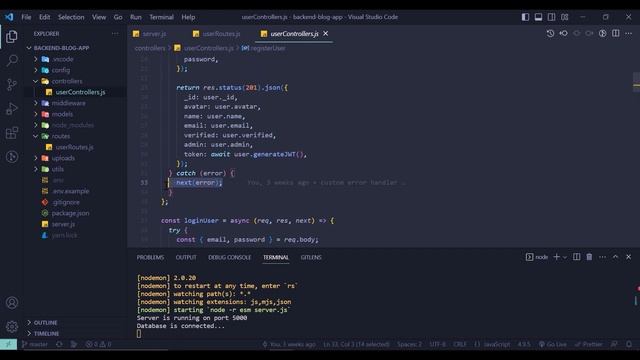
Task: Open the Accounts menu icon
Action: pyautogui.click(x=12, y=303)
